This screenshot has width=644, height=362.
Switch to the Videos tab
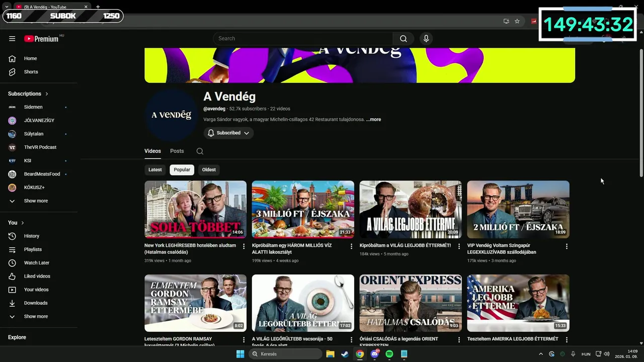(152, 151)
